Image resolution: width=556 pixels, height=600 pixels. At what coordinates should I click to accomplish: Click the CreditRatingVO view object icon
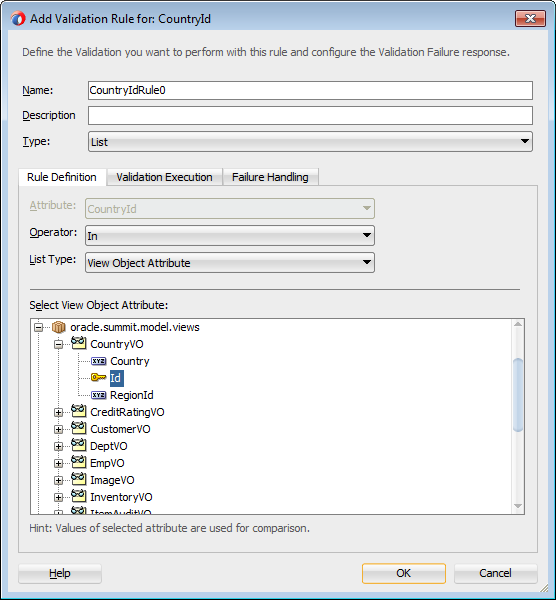pyautogui.click(x=79, y=411)
